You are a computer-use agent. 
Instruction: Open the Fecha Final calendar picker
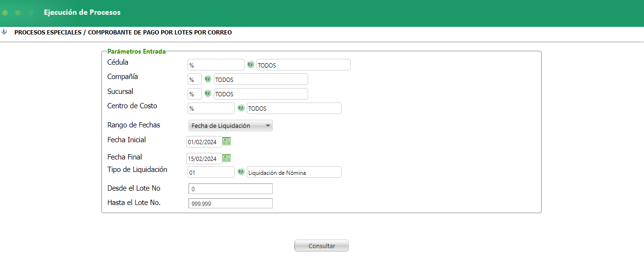pyautogui.click(x=227, y=158)
